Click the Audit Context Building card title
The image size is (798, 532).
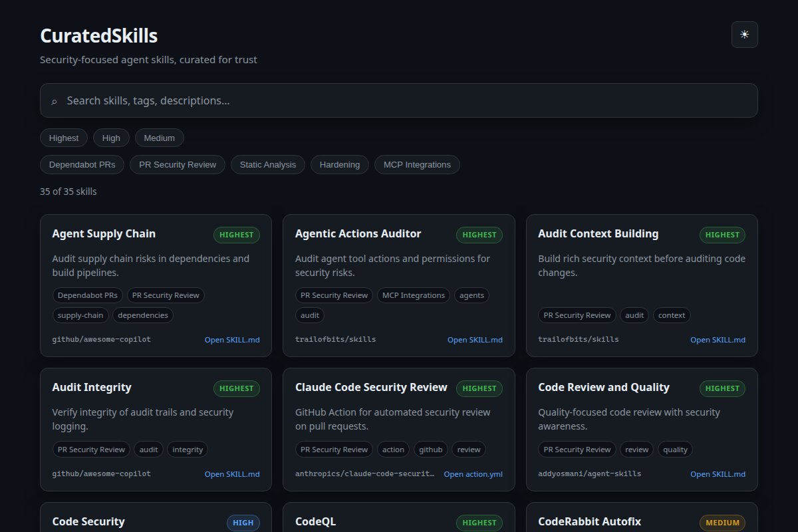pos(598,234)
